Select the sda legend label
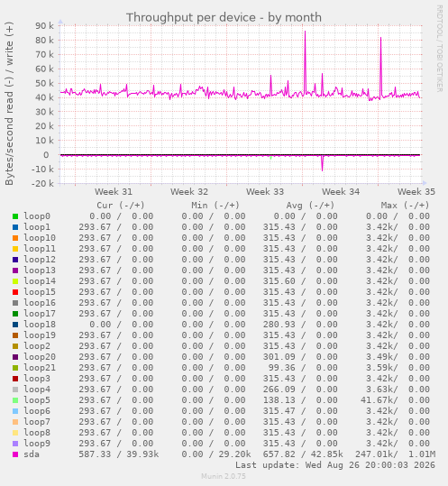The height and width of the screenshot is (486, 448). pos(32,454)
